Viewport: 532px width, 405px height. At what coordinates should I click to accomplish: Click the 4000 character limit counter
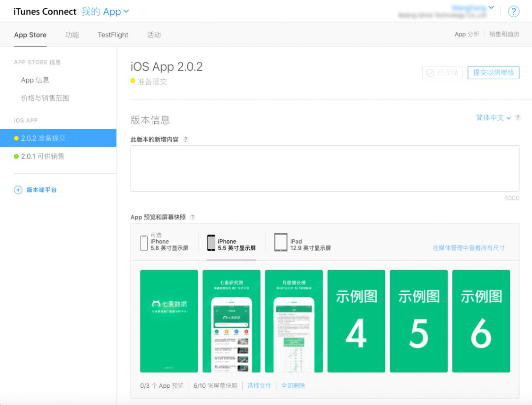click(512, 198)
